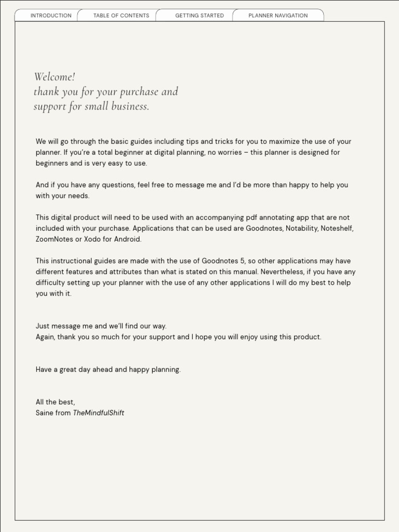Click the paragraph starting 'And if you have any questions'
This screenshot has width=399, height=532.
pyautogui.click(x=192, y=190)
